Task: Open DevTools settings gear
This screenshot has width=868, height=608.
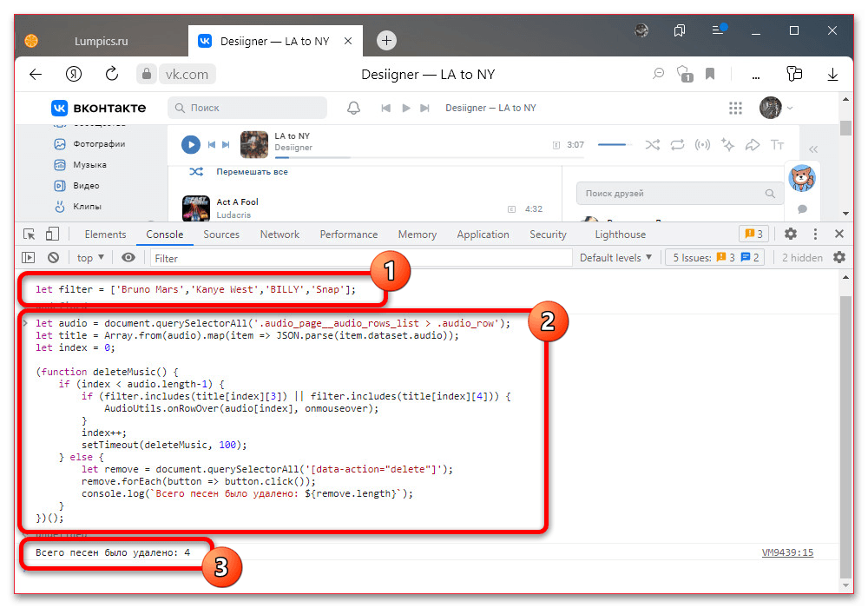Action: [791, 235]
